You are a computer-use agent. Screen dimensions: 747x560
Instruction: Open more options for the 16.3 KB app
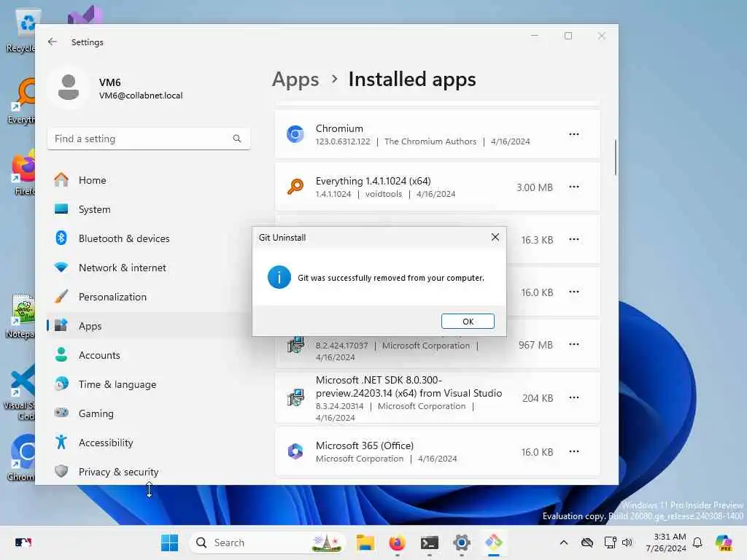click(574, 239)
